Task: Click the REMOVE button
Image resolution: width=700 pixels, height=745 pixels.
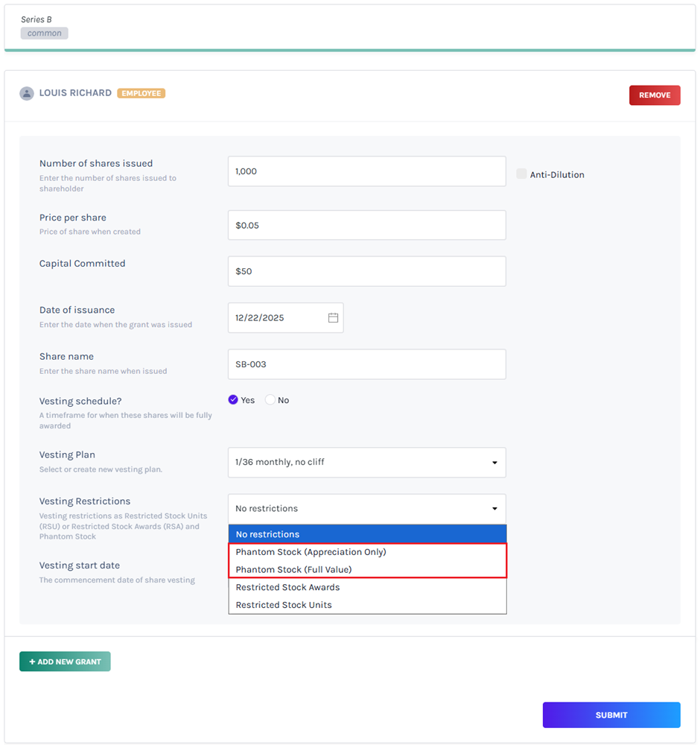Action: coord(655,95)
